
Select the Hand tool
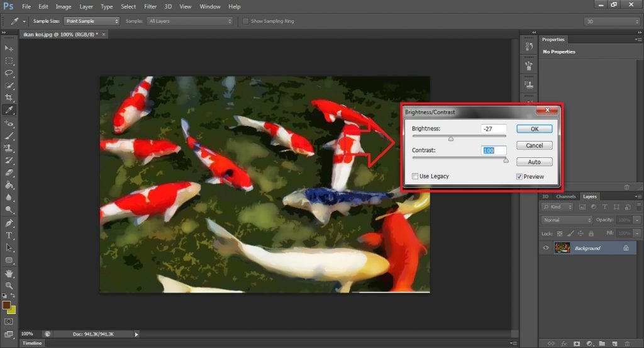coord(9,272)
